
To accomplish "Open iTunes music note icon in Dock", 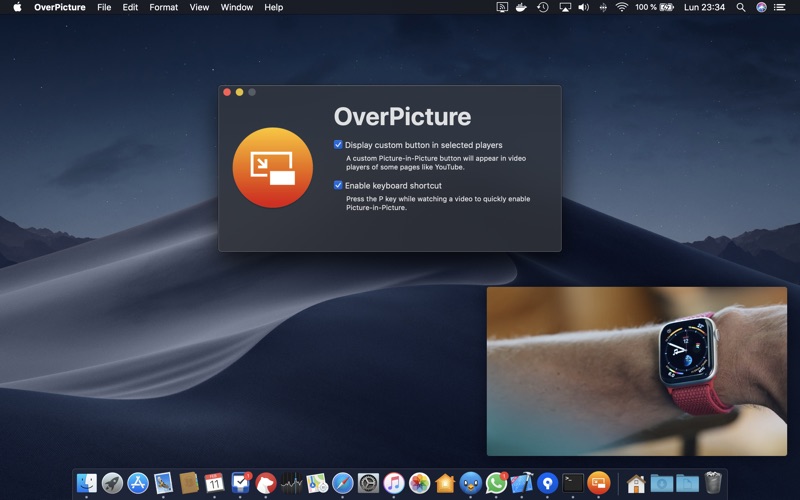I will coord(394,483).
